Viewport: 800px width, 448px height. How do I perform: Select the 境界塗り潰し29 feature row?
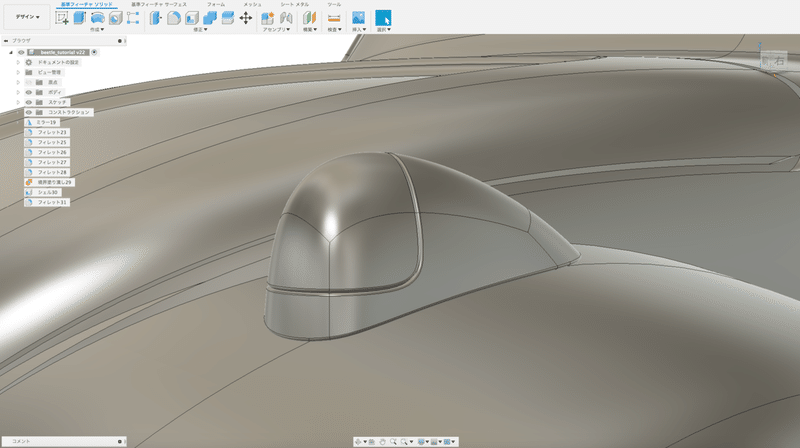click(x=49, y=182)
